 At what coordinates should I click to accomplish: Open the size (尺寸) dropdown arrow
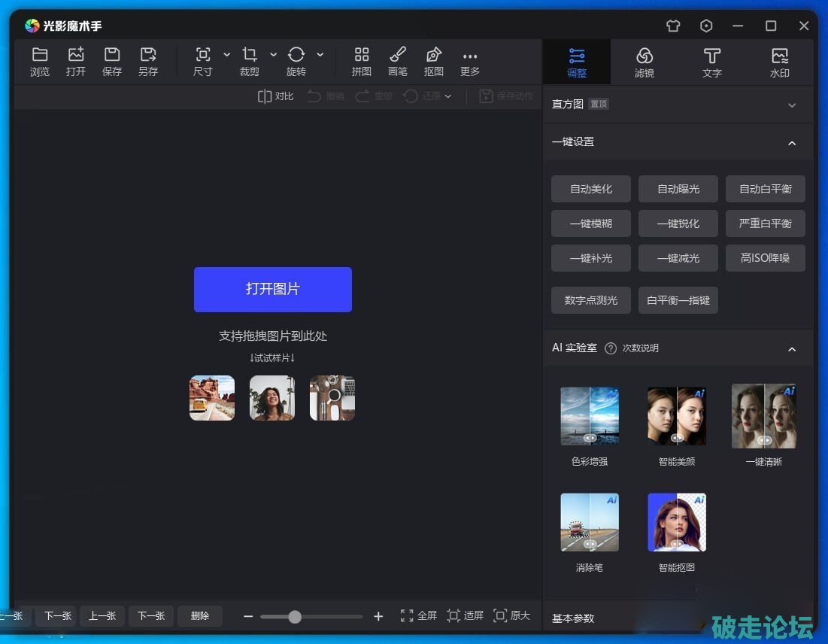tap(227, 55)
